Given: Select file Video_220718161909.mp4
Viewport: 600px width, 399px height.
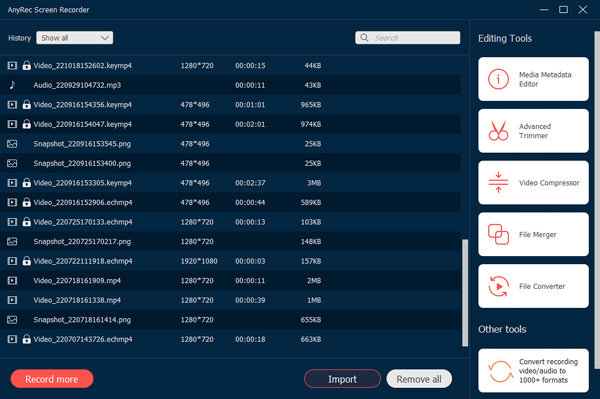Looking at the screenshot, I should [230, 280].
